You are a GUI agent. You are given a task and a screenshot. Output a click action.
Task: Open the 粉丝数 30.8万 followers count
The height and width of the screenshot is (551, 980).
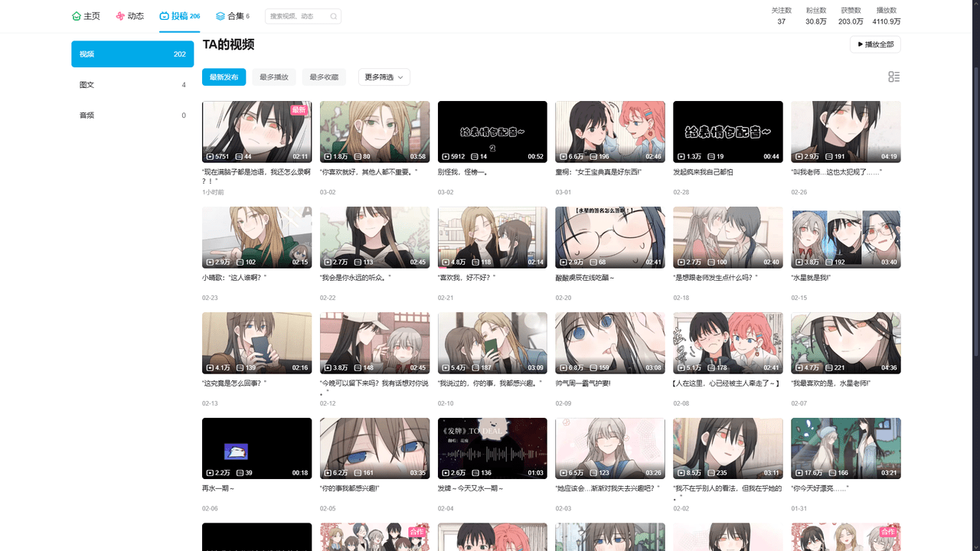pyautogui.click(x=816, y=16)
